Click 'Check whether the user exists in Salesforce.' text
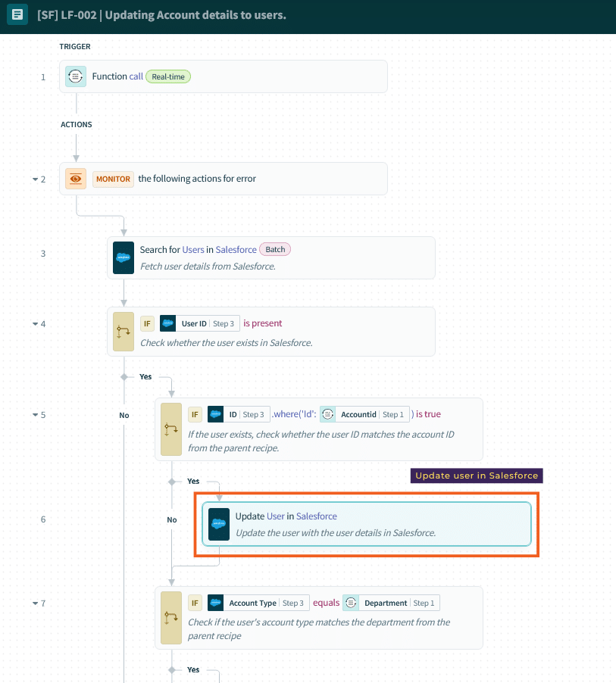 coord(227,343)
